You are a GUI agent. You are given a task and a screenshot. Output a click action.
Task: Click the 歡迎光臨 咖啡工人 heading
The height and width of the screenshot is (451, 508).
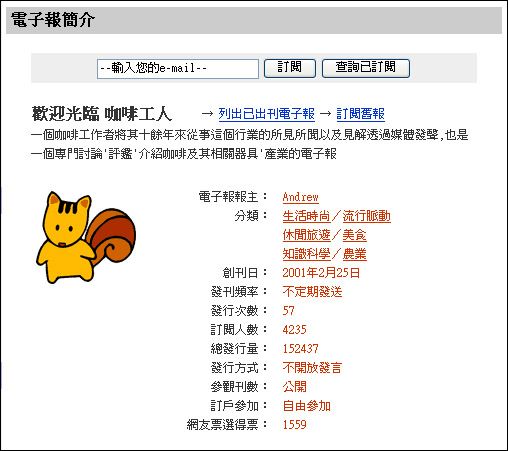pos(102,114)
